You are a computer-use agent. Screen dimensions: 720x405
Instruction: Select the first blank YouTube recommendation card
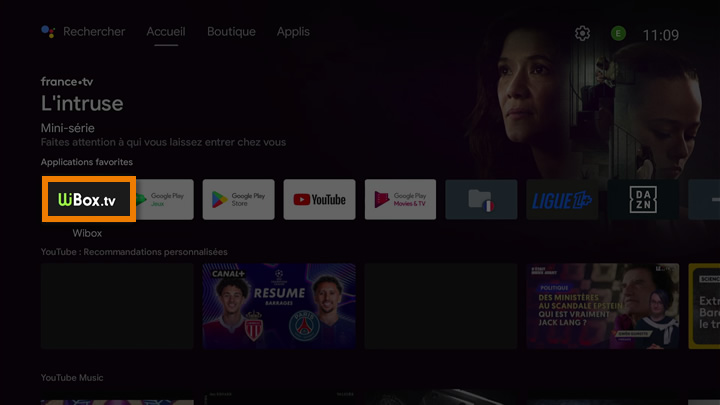[117, 306]
